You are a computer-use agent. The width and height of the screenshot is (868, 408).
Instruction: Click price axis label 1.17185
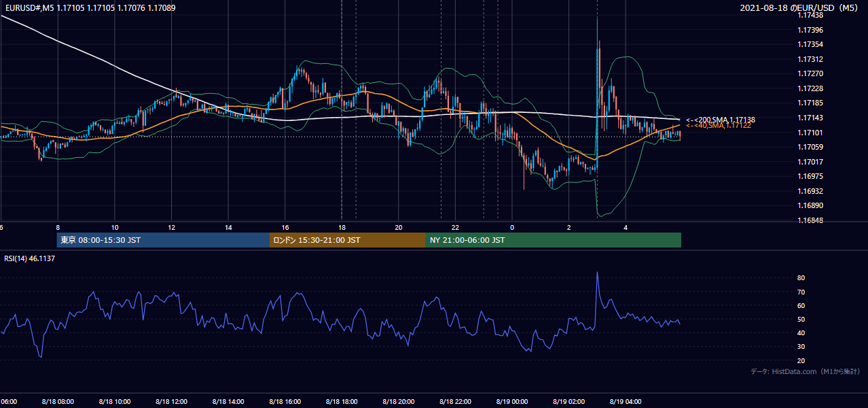click(x=811, y=103)
